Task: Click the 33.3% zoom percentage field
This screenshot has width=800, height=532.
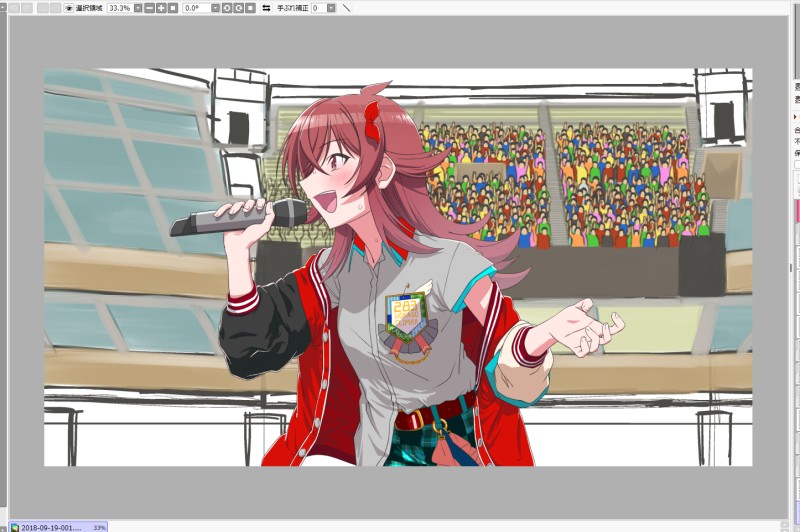Action: tap(120, 8)
